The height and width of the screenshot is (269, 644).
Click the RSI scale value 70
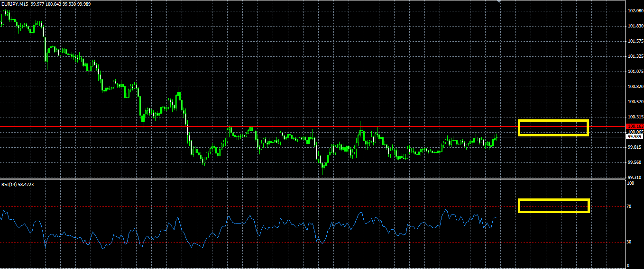(629, 207)
